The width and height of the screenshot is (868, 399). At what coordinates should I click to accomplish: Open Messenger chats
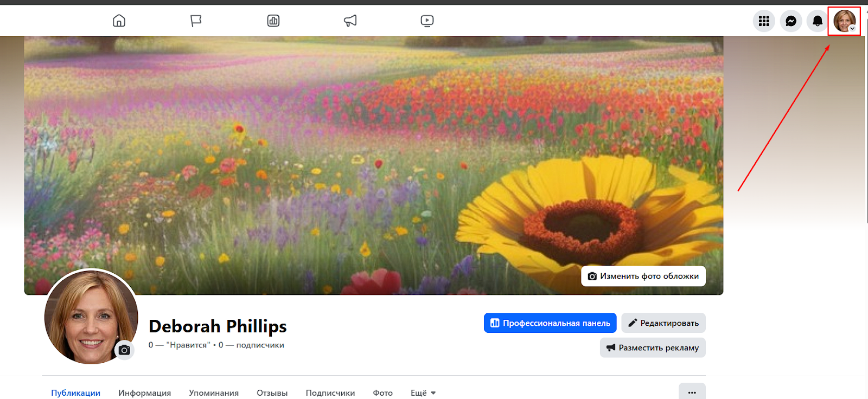[x=791, y=21]
